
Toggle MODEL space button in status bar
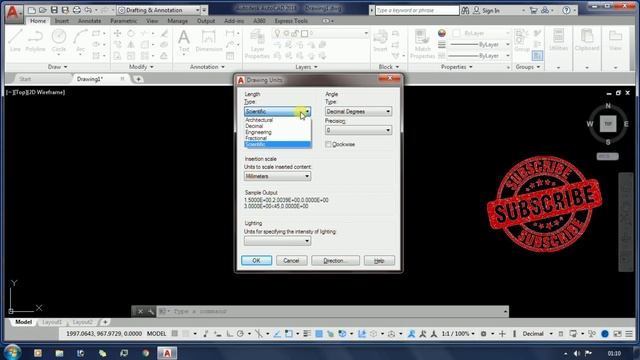pos(156,334)
